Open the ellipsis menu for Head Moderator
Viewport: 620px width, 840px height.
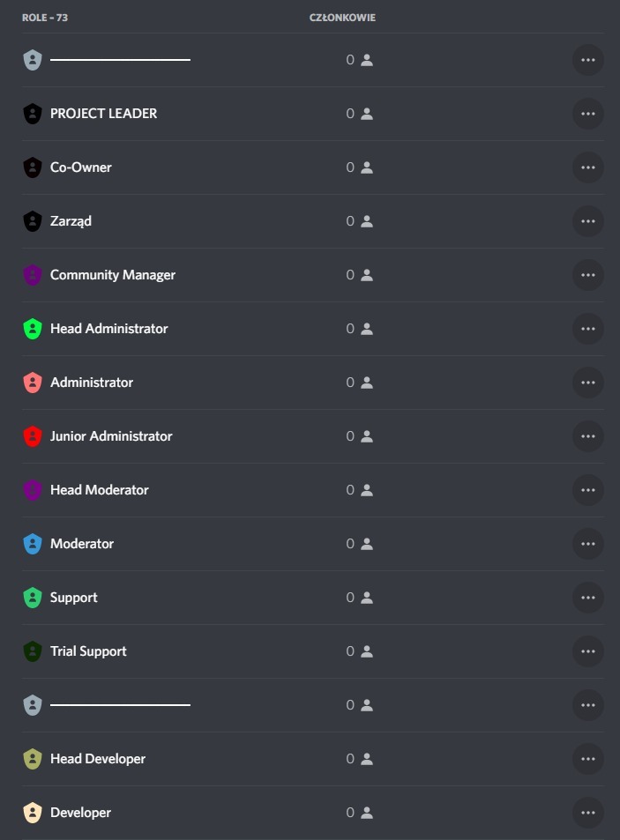click(587, 489)
